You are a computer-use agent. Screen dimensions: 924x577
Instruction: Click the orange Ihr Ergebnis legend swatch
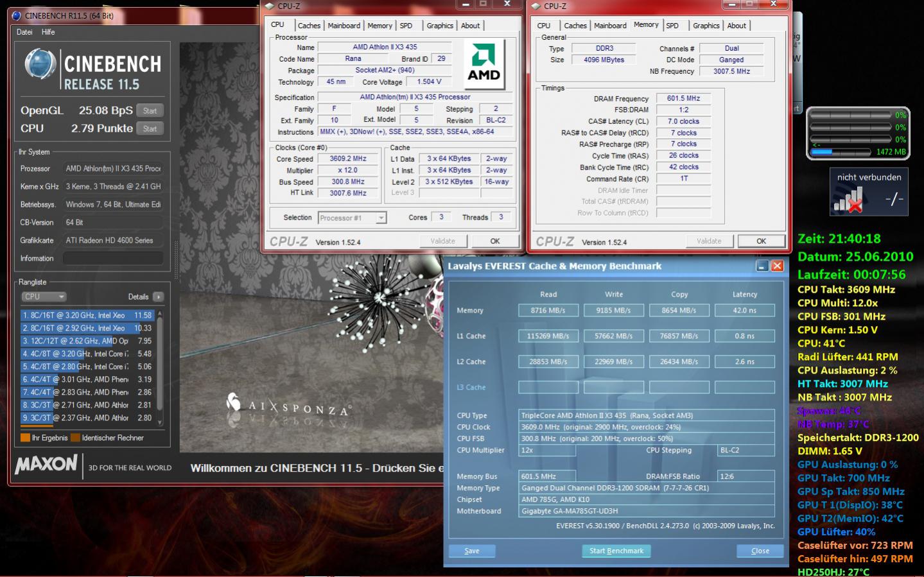[25, 438]
